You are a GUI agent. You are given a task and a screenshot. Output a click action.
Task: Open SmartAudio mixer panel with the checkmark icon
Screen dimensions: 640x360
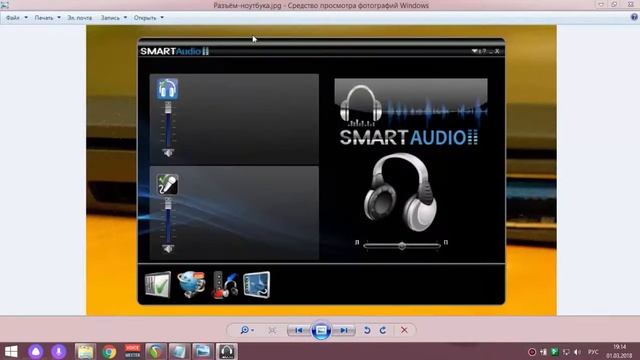click(x=158, y=285)
